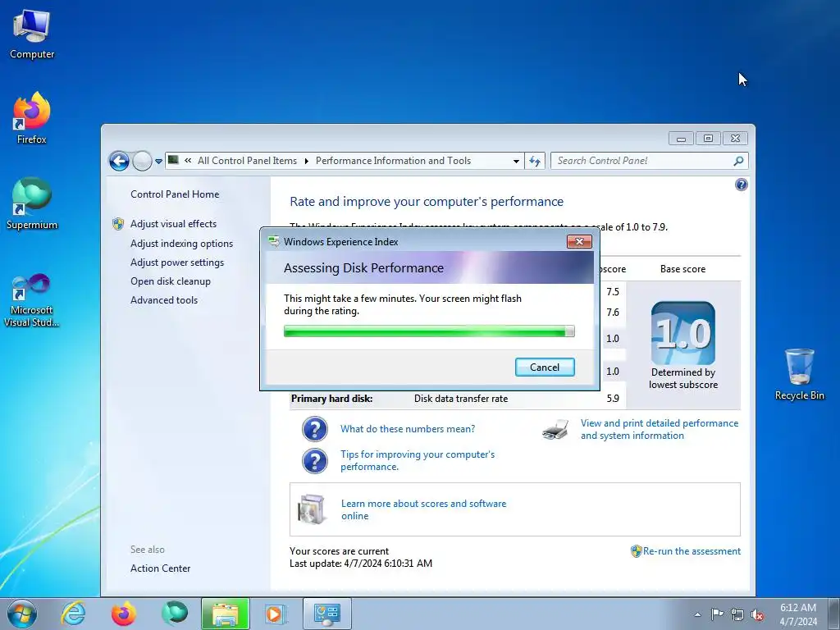This screenshot has height=630, width=840.
Task: Click the network status tray icon
Action: coord(737,614)
